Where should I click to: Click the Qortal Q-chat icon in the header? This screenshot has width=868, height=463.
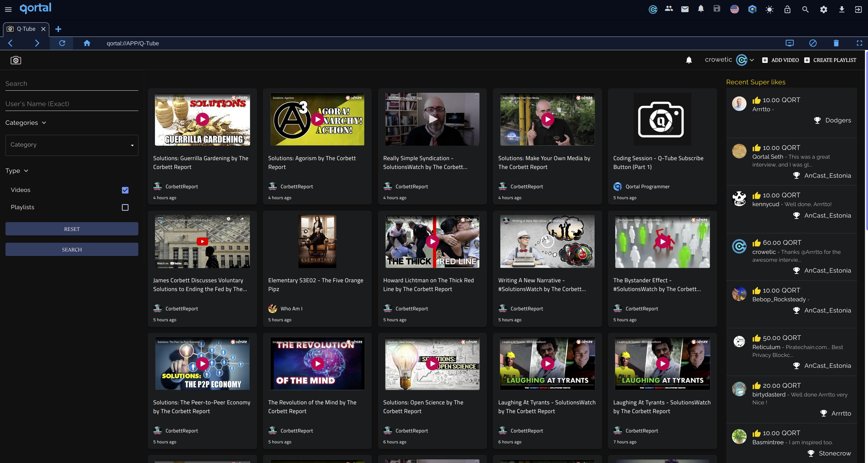pyautogui.click(x=653, y=9)
